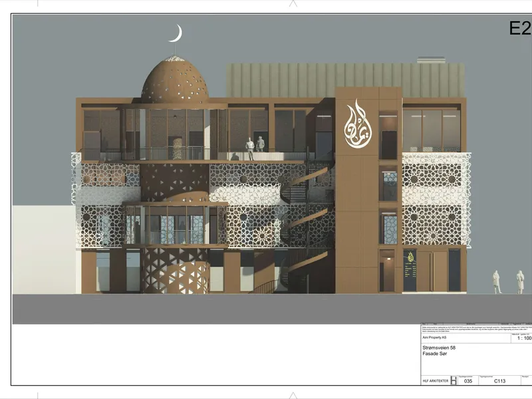Click the drawing number 'C113'
This screenshot has width=532, height=399.
[500, 381]
